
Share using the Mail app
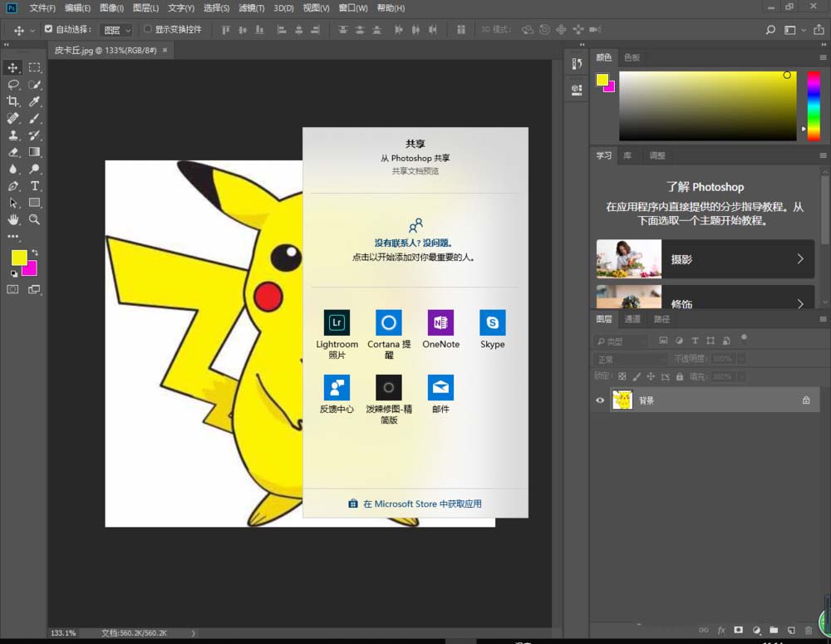click(440, 387)
